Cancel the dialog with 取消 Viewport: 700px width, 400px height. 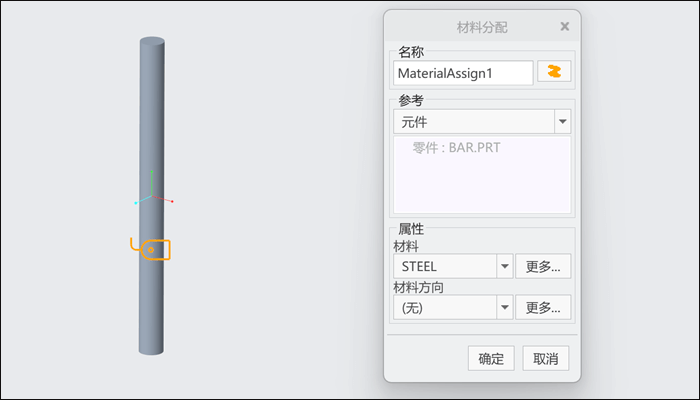tap(546, 358)
